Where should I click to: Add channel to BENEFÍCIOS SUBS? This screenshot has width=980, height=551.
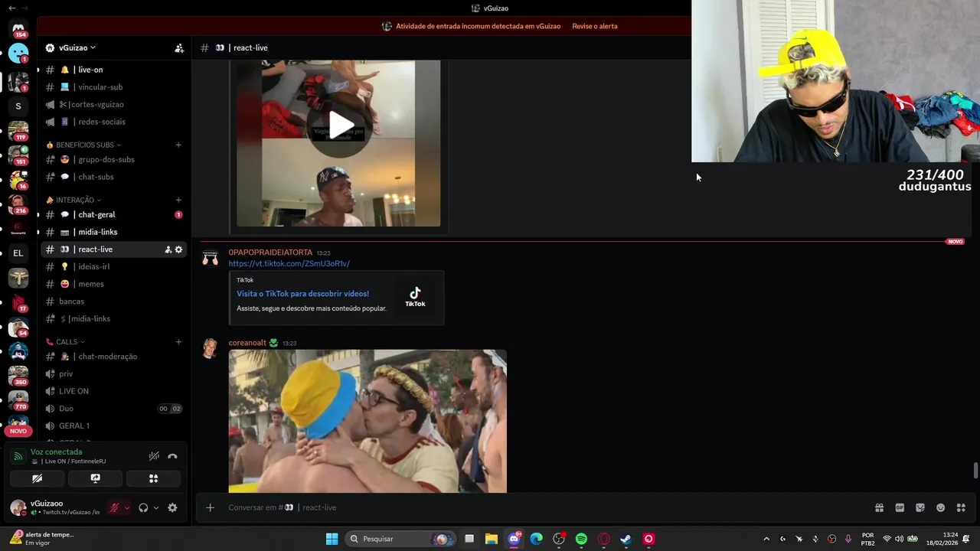click(x=178, y=145)
